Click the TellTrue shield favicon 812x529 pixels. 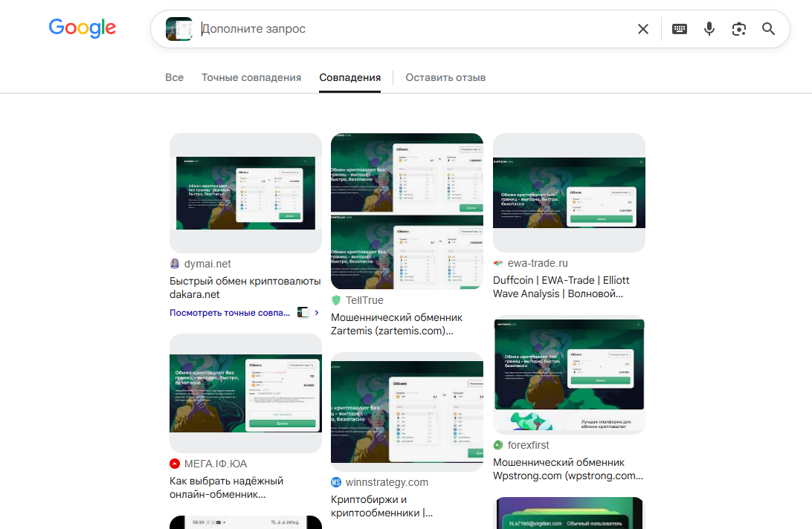coord(336,300)
